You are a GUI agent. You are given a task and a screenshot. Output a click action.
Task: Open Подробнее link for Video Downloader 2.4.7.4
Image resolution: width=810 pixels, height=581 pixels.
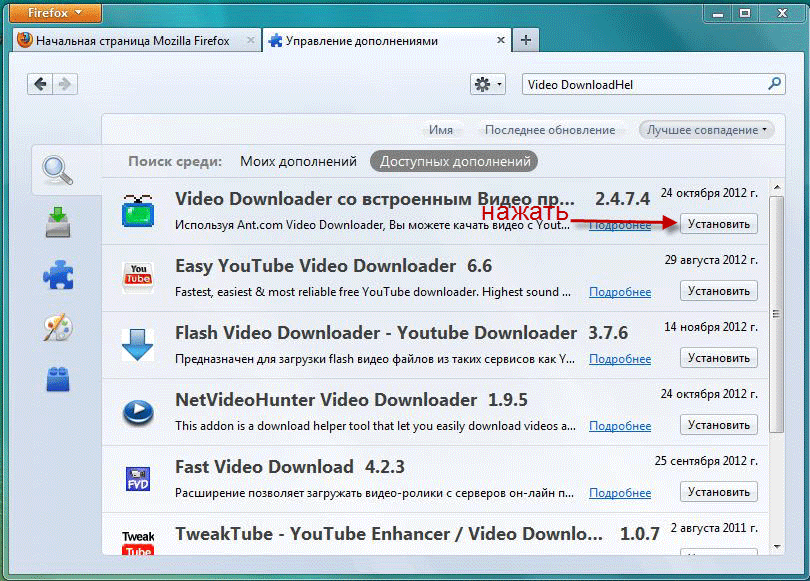pyautogui.click(x=620, y=225)
